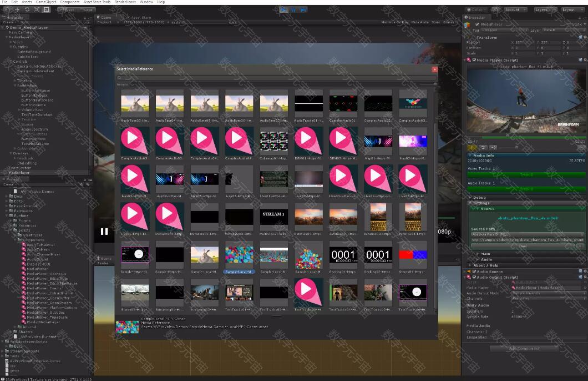Click the MediaPlayer GameObject cube icon

pyautogui.click(x=467, y=26)
